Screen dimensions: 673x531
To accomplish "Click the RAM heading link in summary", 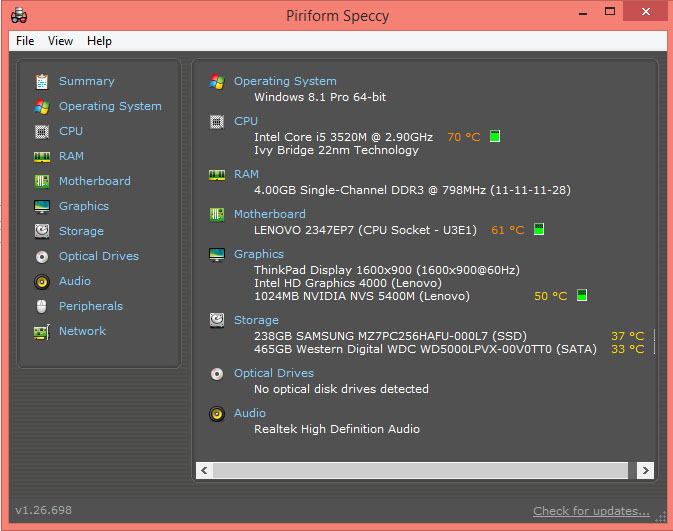I will 246,174.
